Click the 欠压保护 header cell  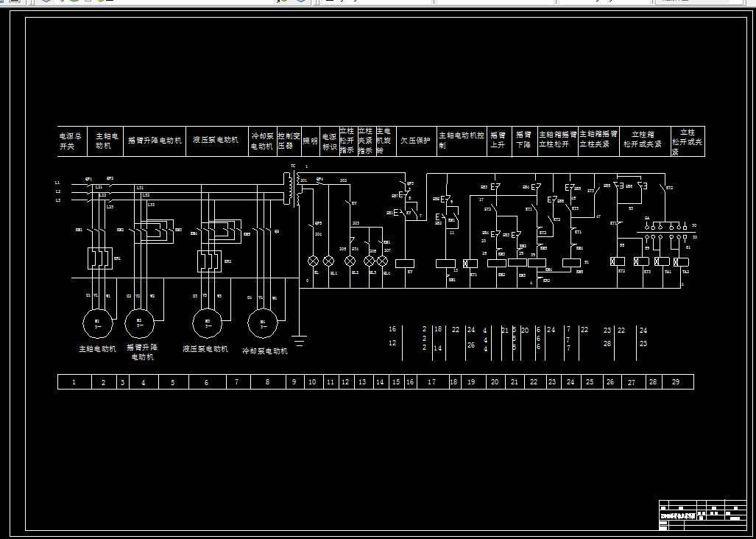[x=417, y=141]
